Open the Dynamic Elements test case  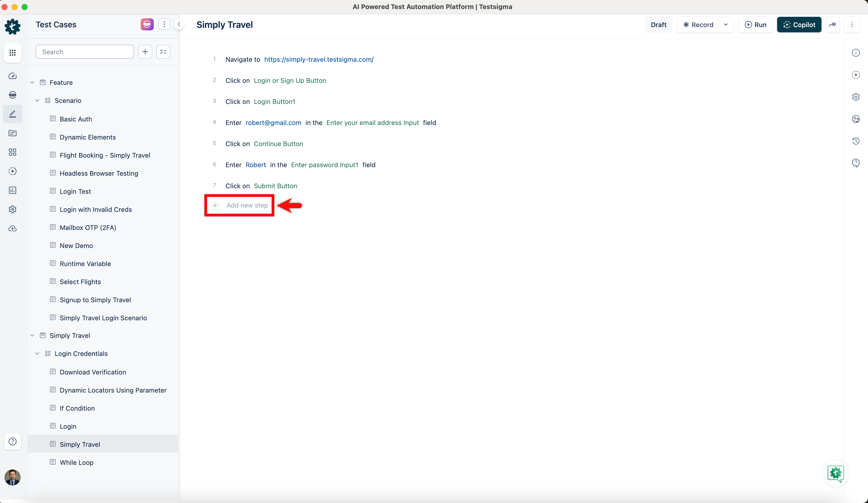87,137
